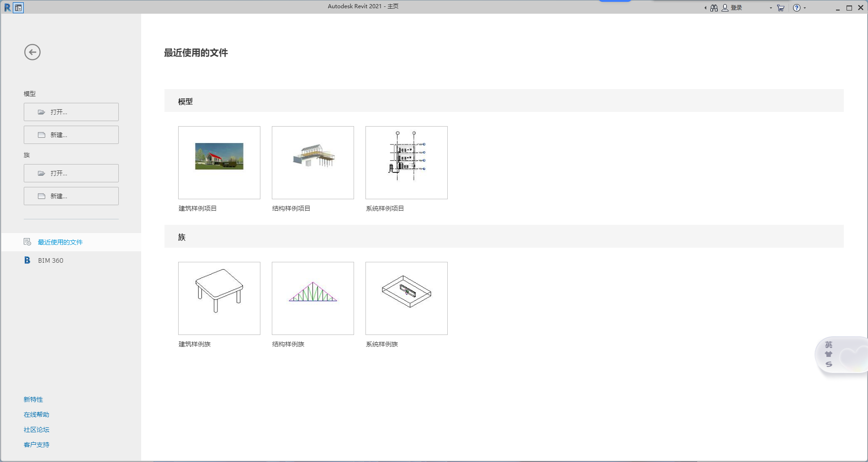Open the 结构样例族 thumbnail

[x=312, y=298]
